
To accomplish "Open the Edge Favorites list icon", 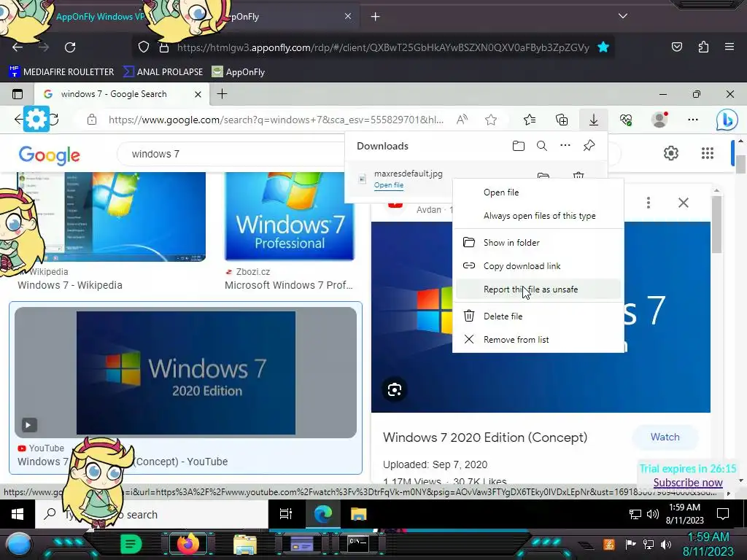I will (530, 120).
